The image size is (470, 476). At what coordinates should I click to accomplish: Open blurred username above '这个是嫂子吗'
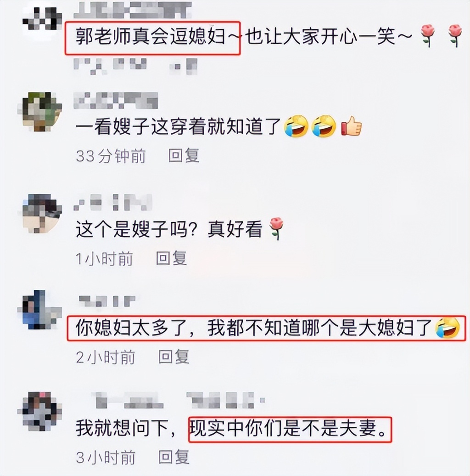112,202
